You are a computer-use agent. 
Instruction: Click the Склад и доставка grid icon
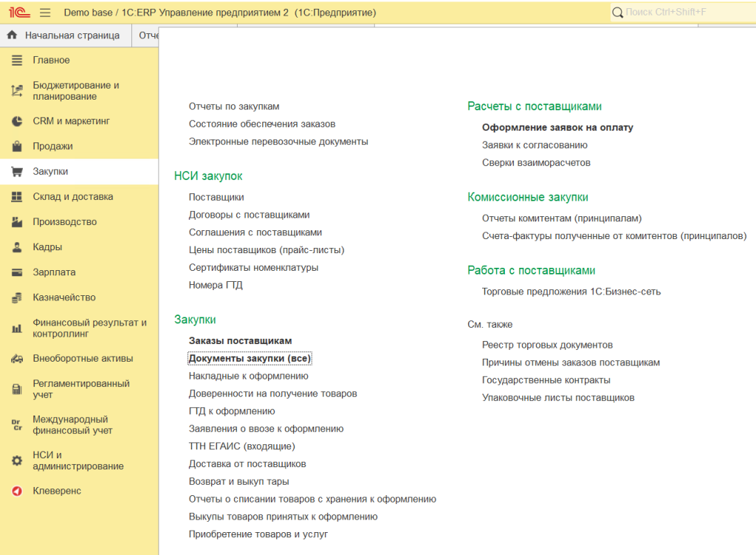click(x=17, y=196)
